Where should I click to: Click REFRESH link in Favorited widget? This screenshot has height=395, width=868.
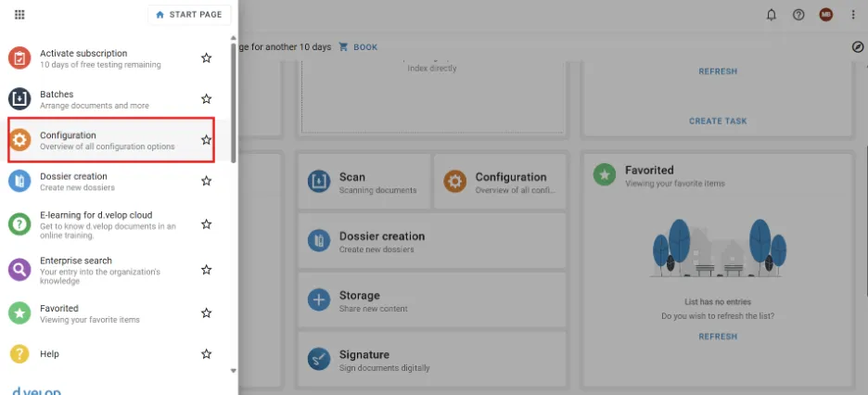[x=718, y=337]
